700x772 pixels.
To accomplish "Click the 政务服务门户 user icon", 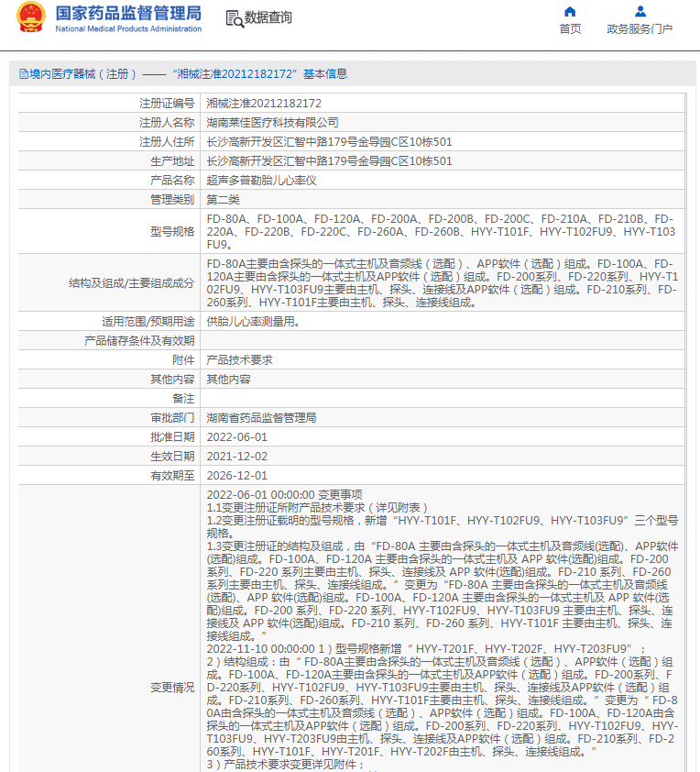I will (x=640, y=11).
